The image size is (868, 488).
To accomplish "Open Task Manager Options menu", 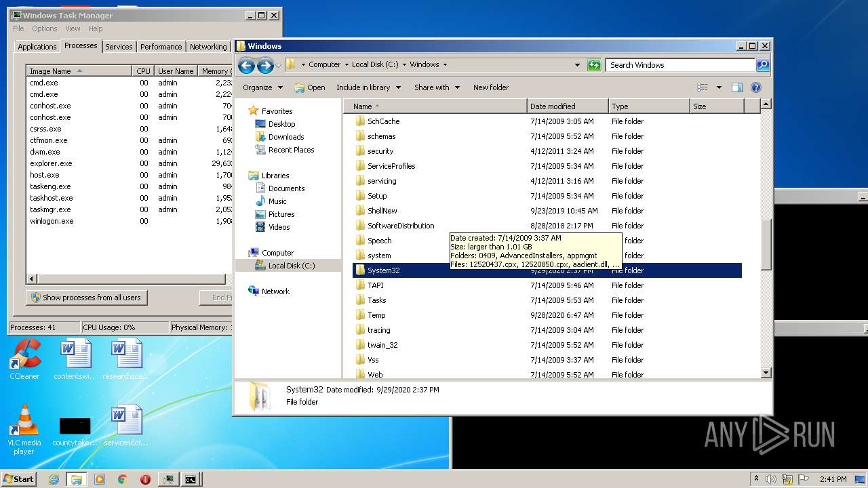I will tap(45, 28).
